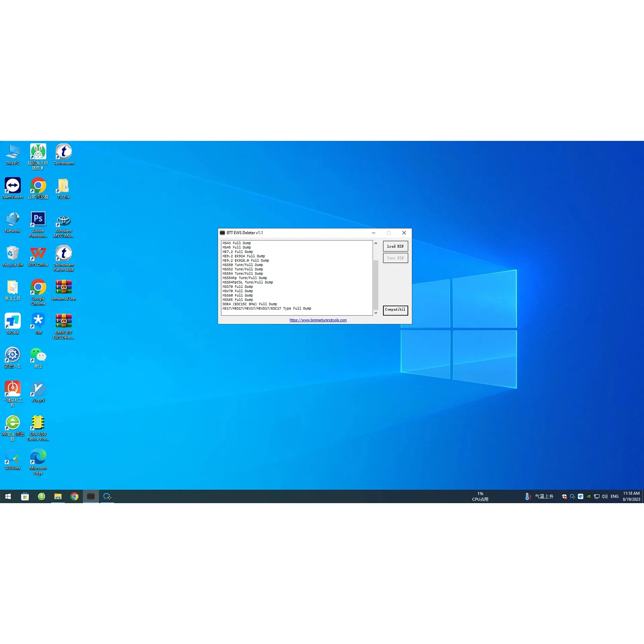
Task: Select the 'MSS54hp Tune/Full Dump' line
Action: tap(245, 278)
